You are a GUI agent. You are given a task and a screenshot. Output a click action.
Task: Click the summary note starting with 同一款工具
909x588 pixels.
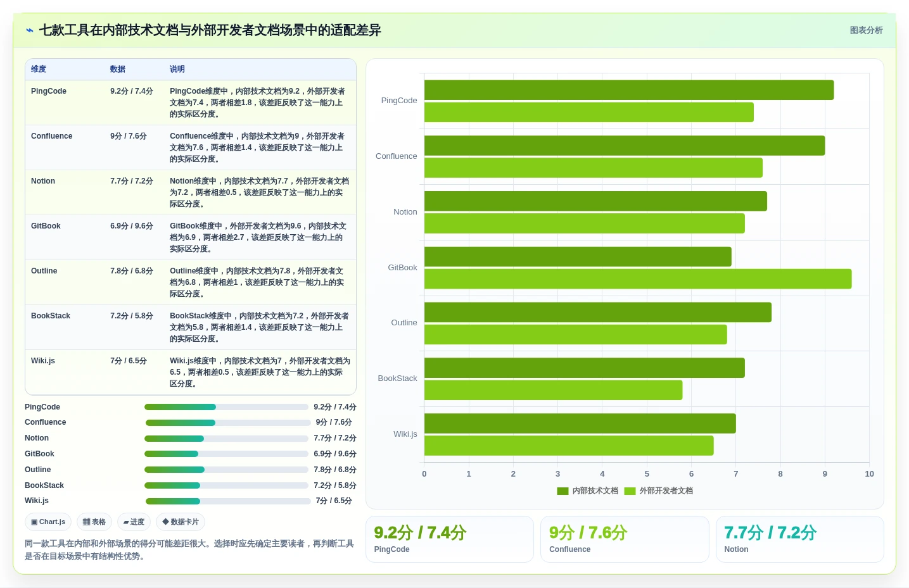tap(189, 550)
